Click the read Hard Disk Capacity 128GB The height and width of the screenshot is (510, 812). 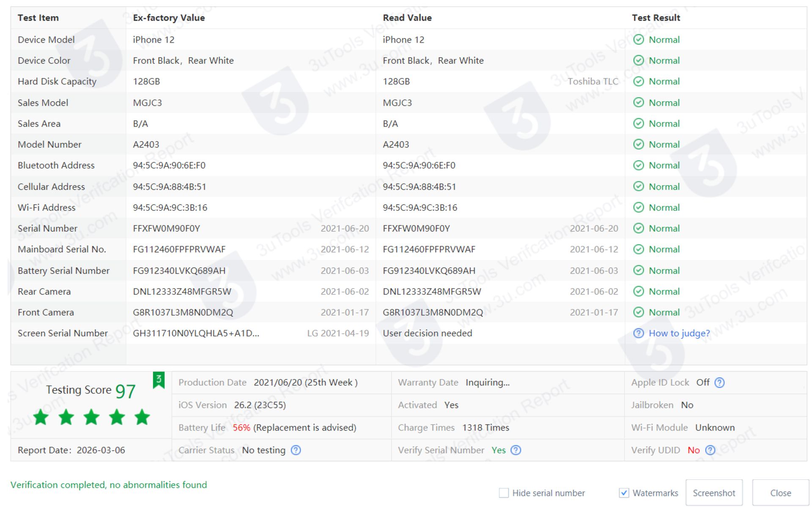point(396,82)
